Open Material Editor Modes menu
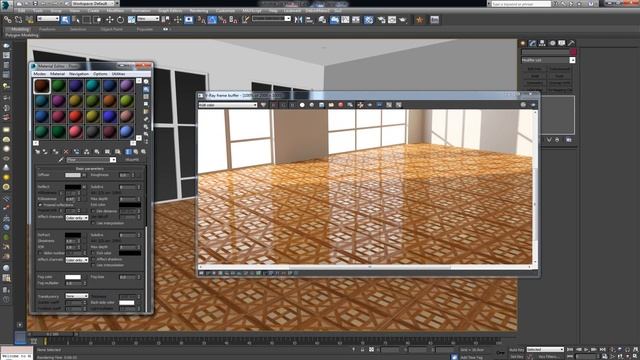640x360 pixels. pyautogui.click(x=40, y=74)
